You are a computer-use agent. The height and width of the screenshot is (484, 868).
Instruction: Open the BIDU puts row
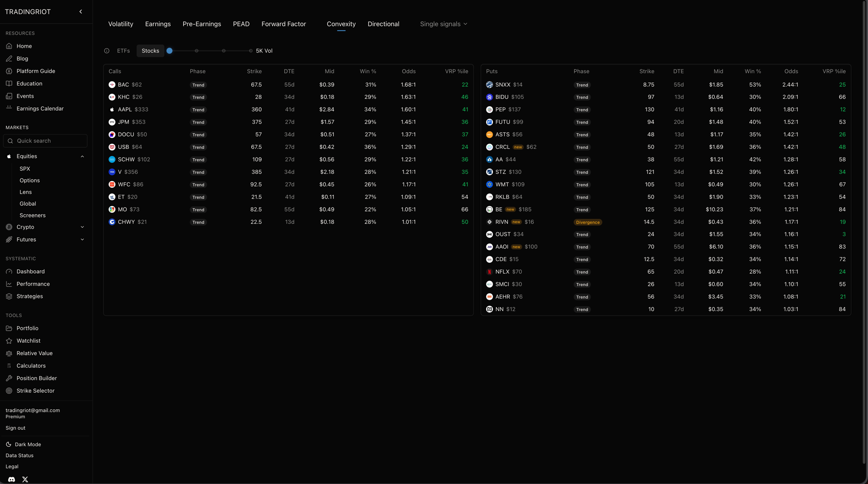coord(666,97)
